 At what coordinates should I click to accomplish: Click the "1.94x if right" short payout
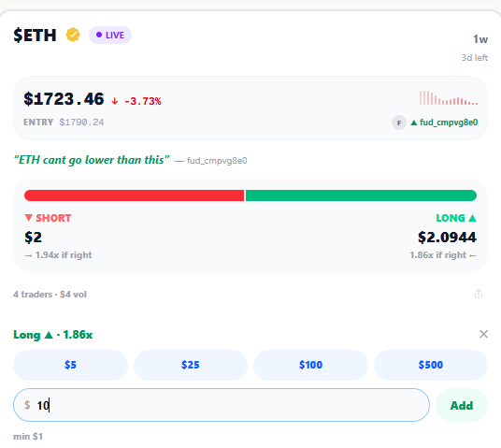click(59, 255)
